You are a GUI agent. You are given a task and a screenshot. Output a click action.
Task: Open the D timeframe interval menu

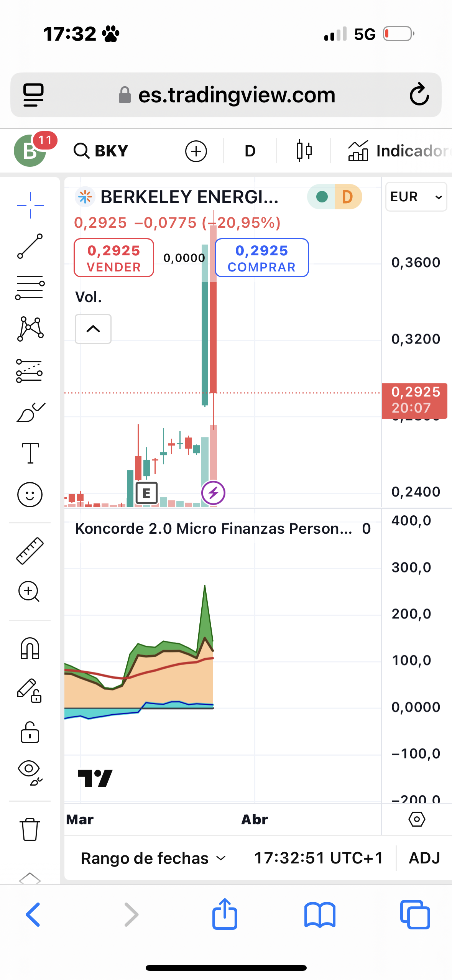250,151
